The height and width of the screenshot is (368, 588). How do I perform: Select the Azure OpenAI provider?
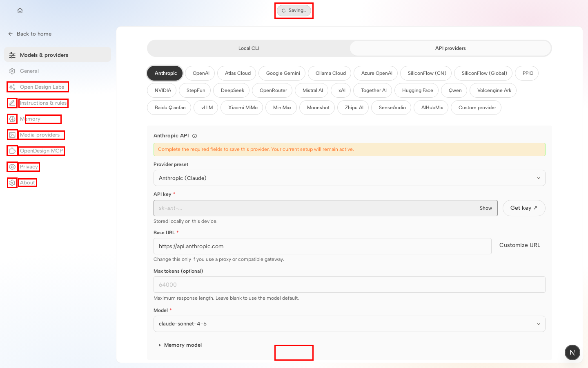(376, 73)
